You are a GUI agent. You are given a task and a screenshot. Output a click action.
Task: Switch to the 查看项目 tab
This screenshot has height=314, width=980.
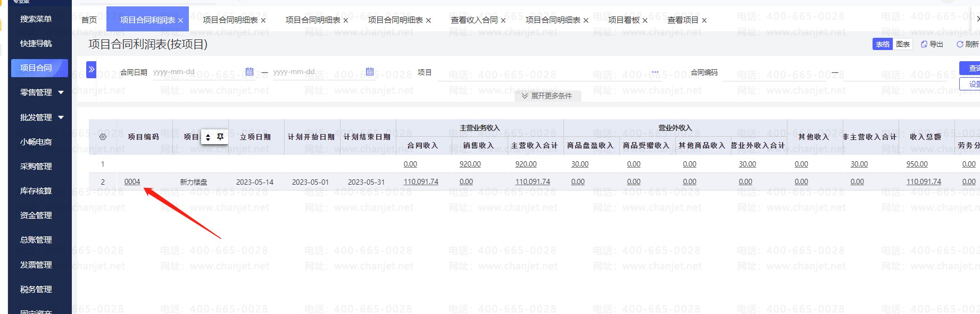tap(683, 20)
